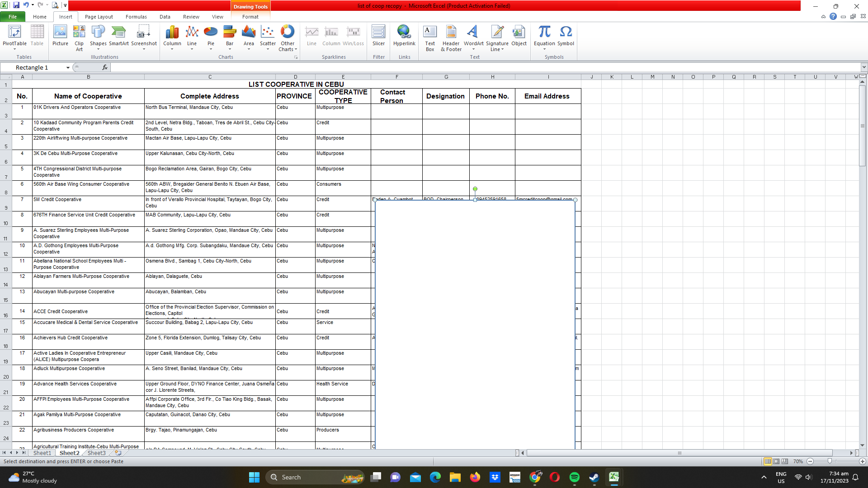Open the Format tab under Drawing Tools
868x488 pixels.
coord(250,17)
